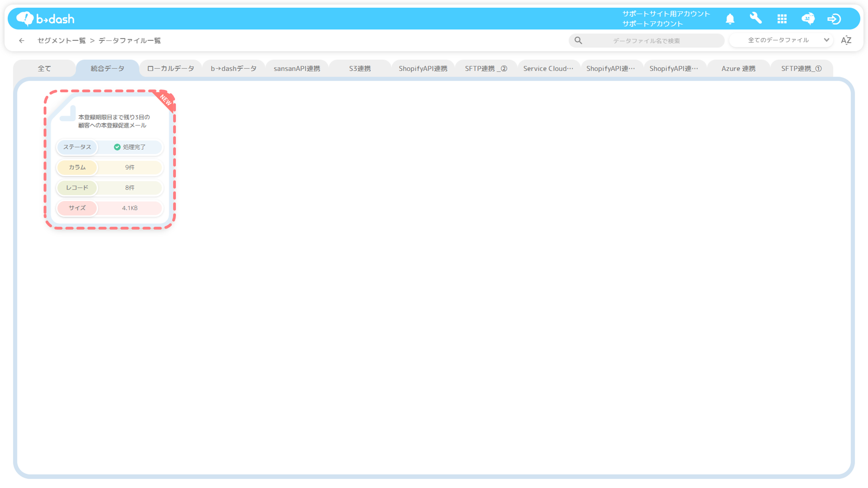This screenshot has height=488, width=868.
Task: Click the カラム label
Action: click(77, 168)
